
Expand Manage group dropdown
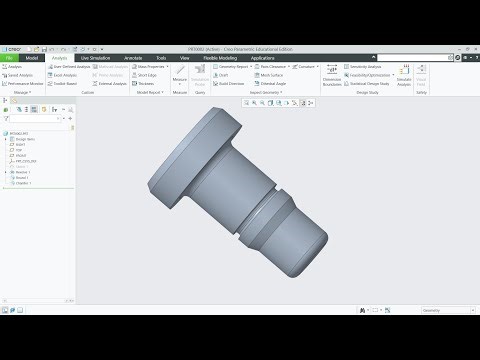pyautogui.click(x=22, y=92)
